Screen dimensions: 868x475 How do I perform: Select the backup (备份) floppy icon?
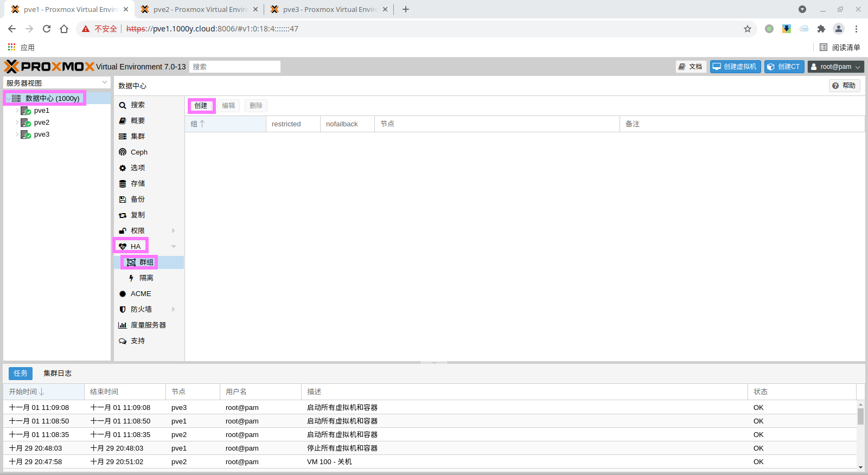pos(123,200)
